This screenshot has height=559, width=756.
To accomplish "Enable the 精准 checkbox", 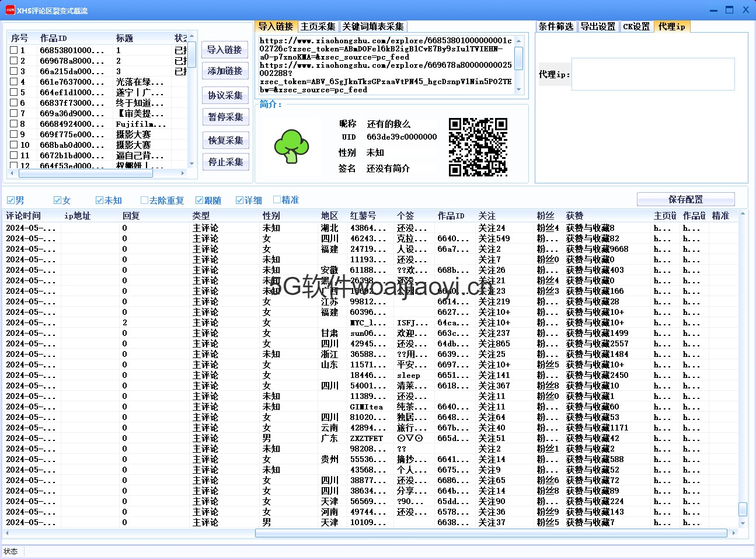I will (277, 200).
